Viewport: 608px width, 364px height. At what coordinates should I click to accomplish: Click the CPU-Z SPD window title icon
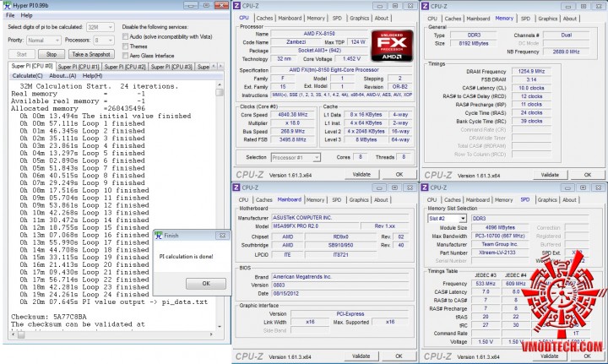pos(425,187)
